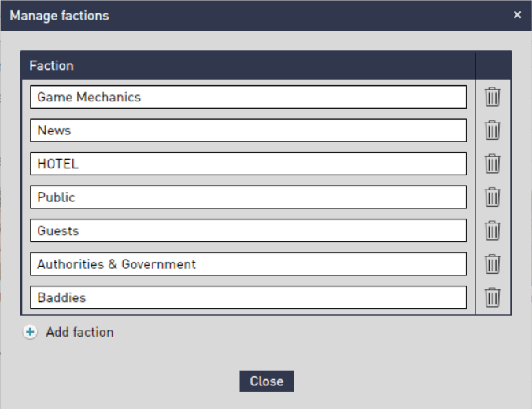Click the Baddies faction text box
This screenshot has width=532, height=409.
coord(249,297)
